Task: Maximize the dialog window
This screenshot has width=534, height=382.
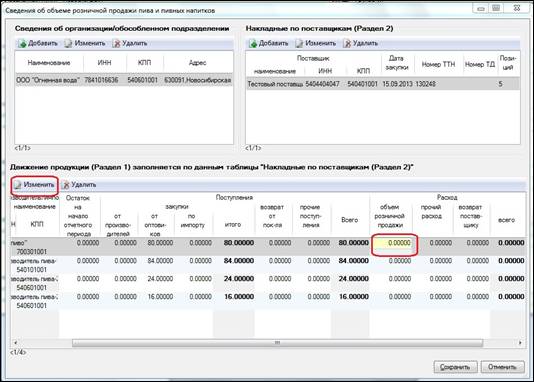Action: click(496, 8)
